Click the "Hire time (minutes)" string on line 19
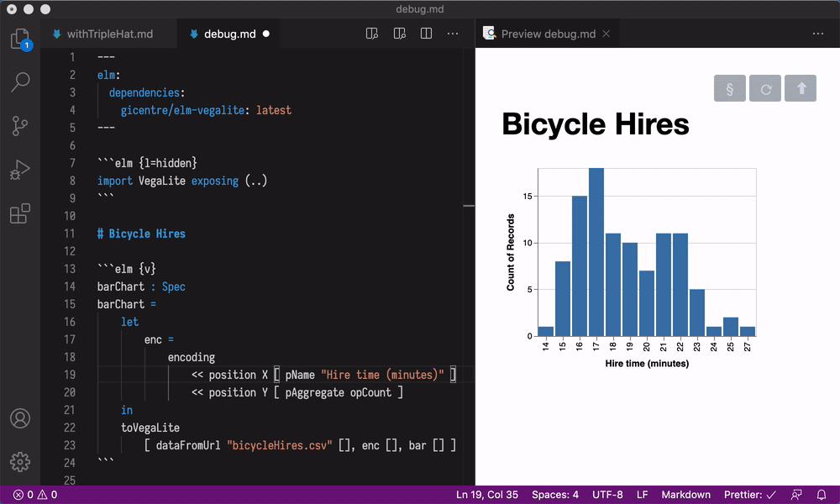Screen dimensions: 840x504 coord(382,375)
